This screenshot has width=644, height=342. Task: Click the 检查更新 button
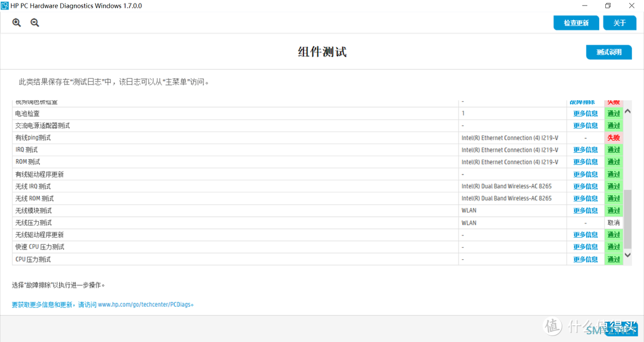coord(576,23)
